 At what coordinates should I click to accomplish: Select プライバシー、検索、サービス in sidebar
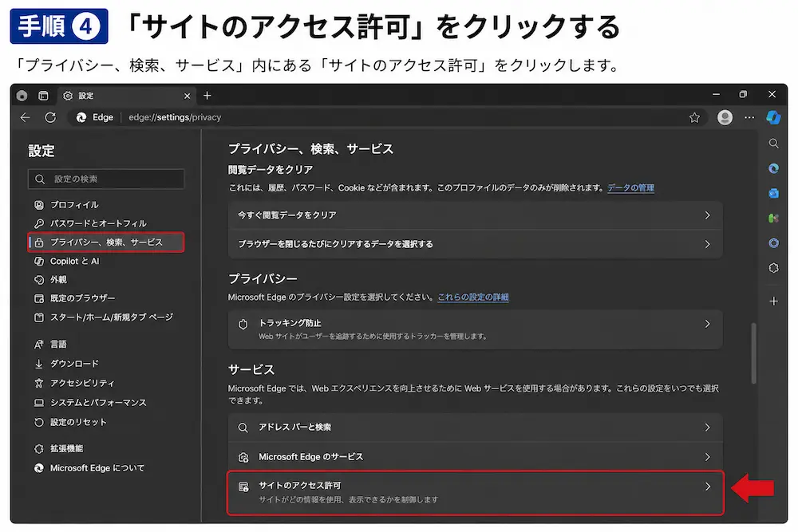point(106,242)
